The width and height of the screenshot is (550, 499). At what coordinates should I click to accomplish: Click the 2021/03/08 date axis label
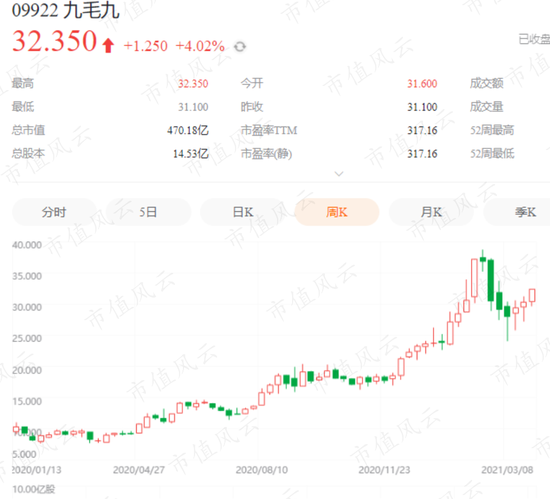[507, 470]
